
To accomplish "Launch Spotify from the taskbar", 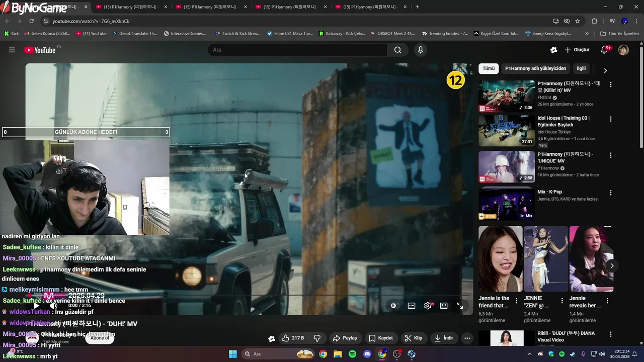I will pos(352,354).
